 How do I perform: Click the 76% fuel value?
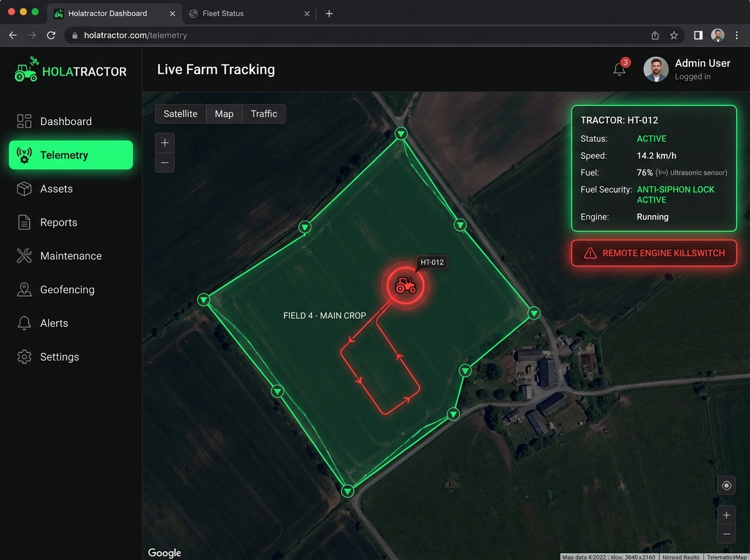[644, 172]
